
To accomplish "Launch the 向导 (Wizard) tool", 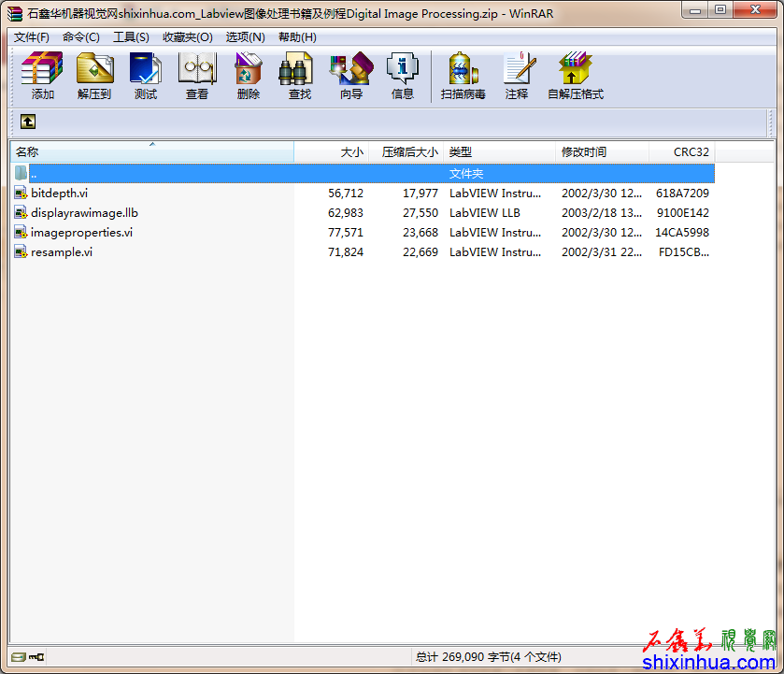I will pyautogui.click(x=351, y=75).
